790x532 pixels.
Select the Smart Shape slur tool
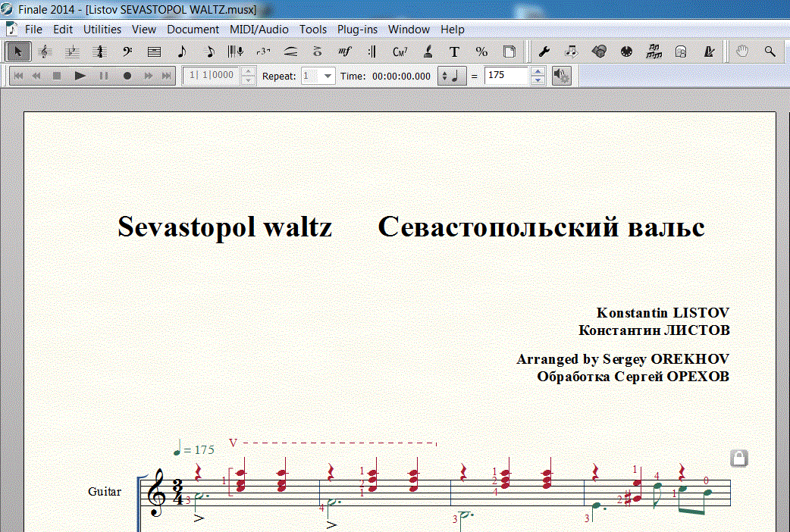290,52
